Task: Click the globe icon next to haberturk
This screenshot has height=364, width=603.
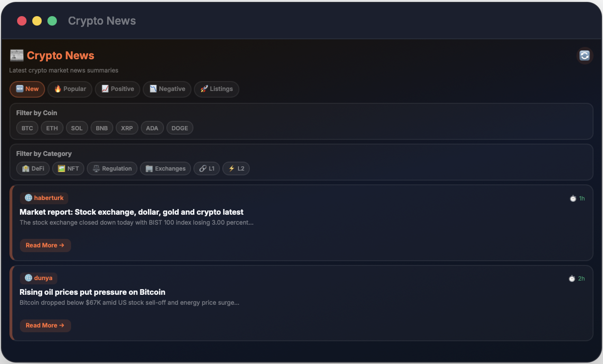Action: pos(28,198)
